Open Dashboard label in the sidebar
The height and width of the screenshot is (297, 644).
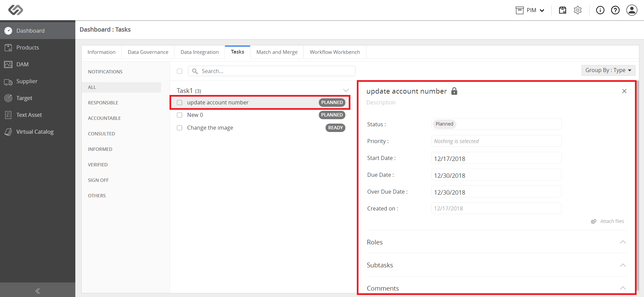[30, 31]
